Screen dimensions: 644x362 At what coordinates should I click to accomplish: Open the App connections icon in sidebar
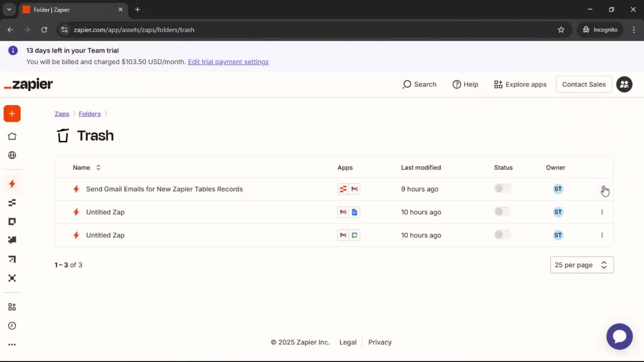click(x=12, y=307)
